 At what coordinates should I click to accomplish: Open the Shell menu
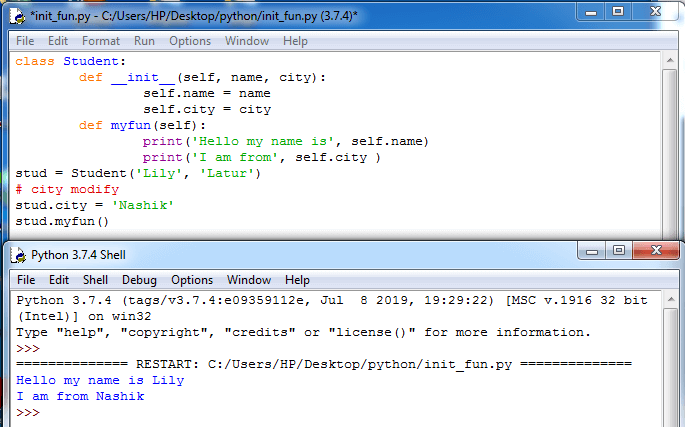pyautogui.click(x=96, y=280)
